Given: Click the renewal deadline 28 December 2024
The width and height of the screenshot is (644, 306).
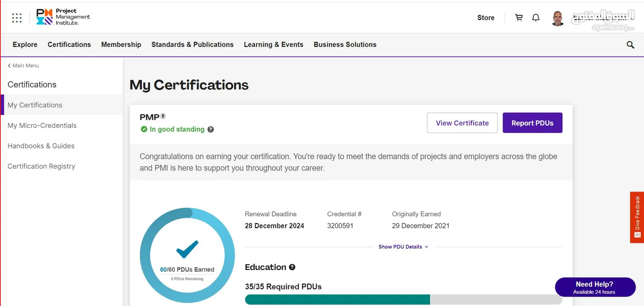Looking at the screenshot, I should coord(274,226).
